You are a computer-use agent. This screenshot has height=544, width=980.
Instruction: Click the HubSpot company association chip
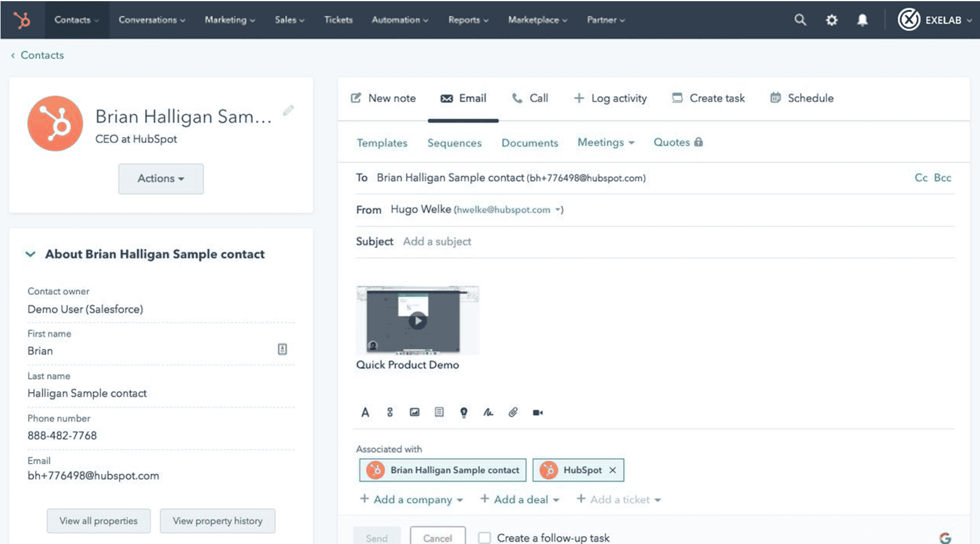pos(578,470)
